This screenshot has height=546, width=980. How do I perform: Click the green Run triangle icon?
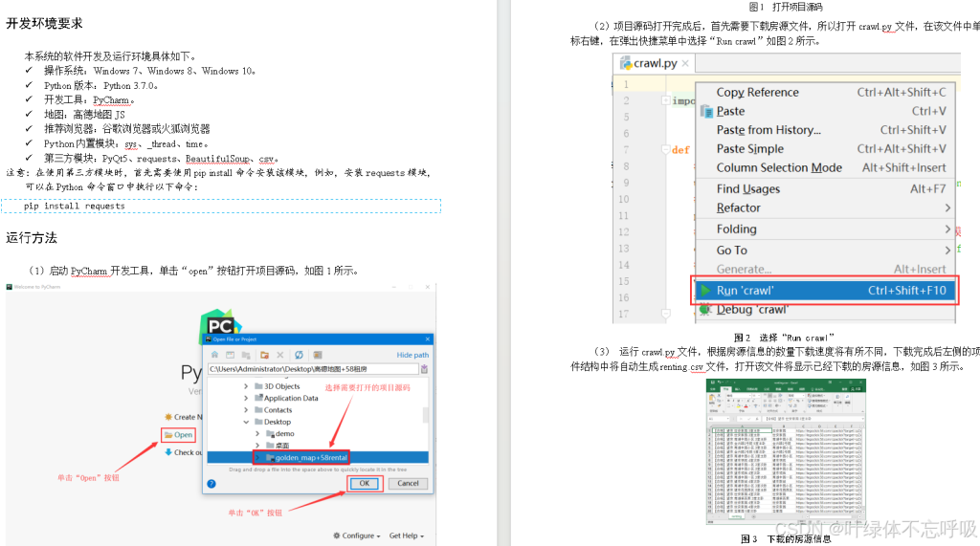click(x=705, y=290)
